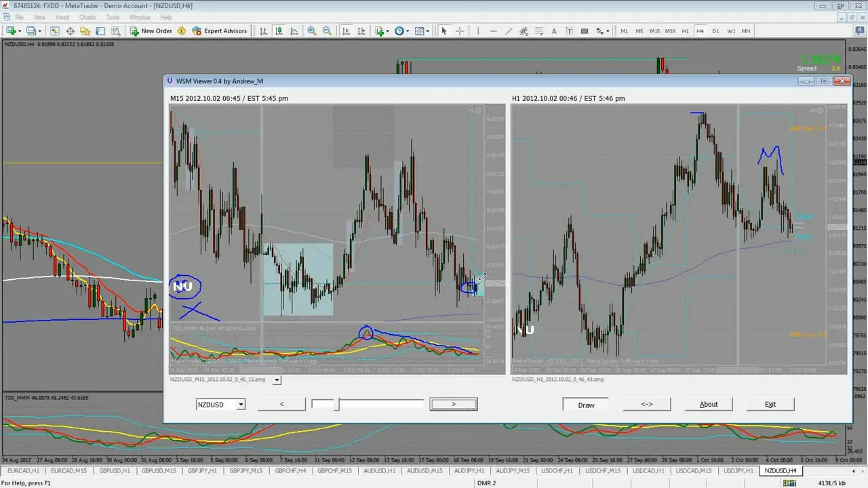This screenshot has height=488, width=868.
Task: Toggle the Market Watch window icon
Action: (x=55, y=31)
